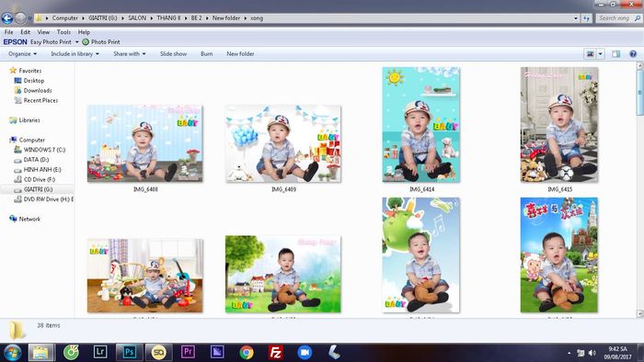
Task: Click the Burn button
Action: point(207,53)
